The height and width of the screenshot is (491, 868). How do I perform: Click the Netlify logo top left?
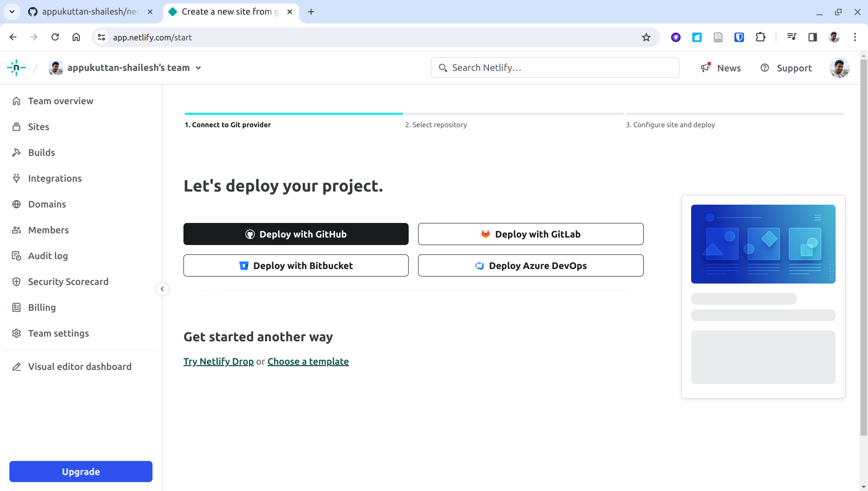[16, 67]
